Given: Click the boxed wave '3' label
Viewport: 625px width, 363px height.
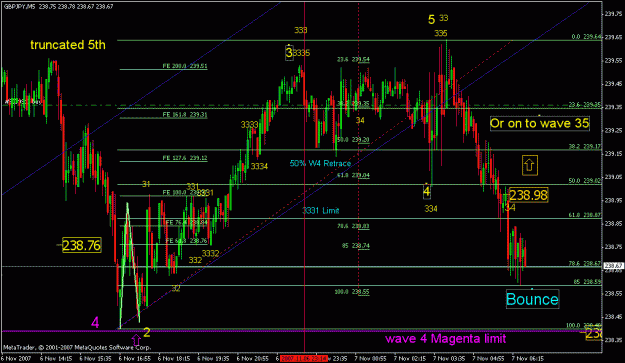Looking at the screenshot, I should coord(289,53).
